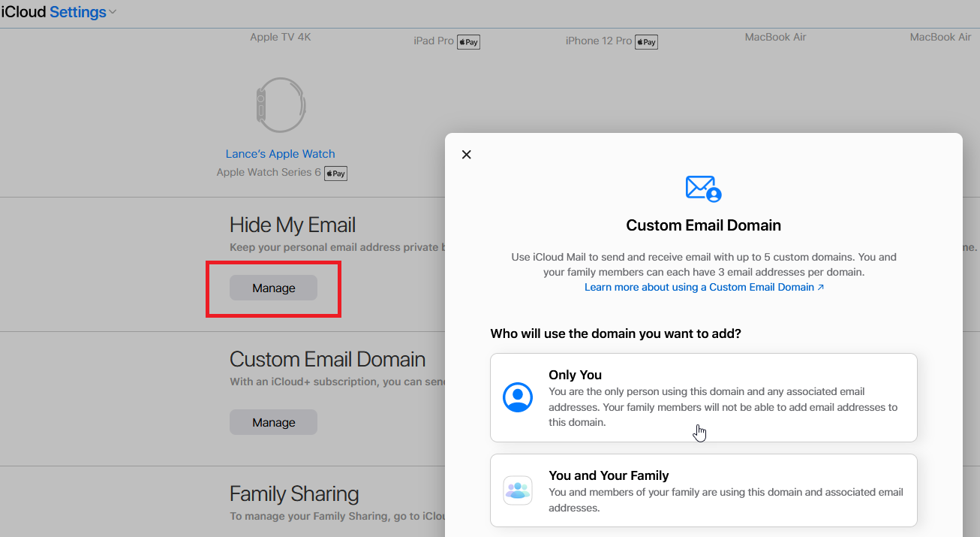Open Lance's Apple Watch link
The width and height of the screenshot is (980, 537).
(x=281, y=154)
